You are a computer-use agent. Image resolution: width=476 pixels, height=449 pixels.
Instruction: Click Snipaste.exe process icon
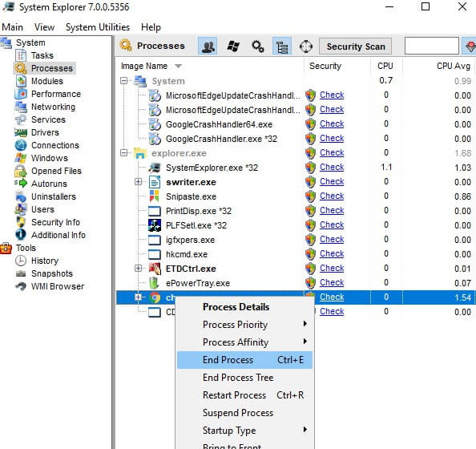point(155,196)
